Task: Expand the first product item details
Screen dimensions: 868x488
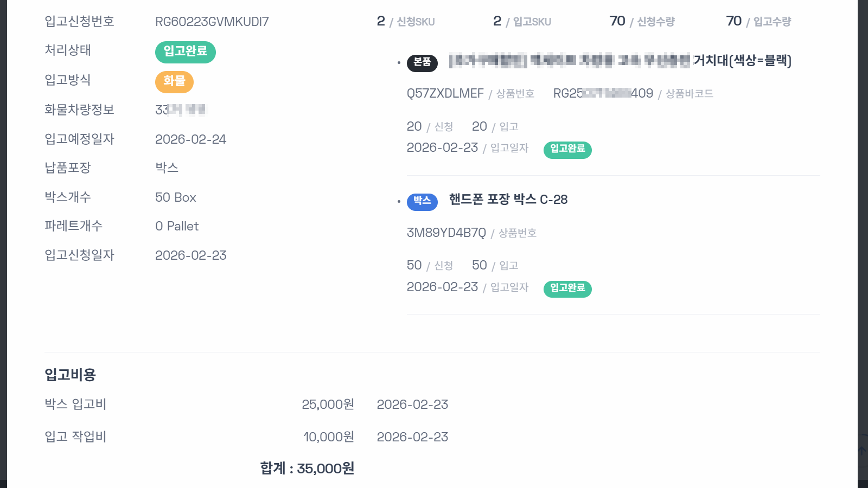Action: point(597,62)
